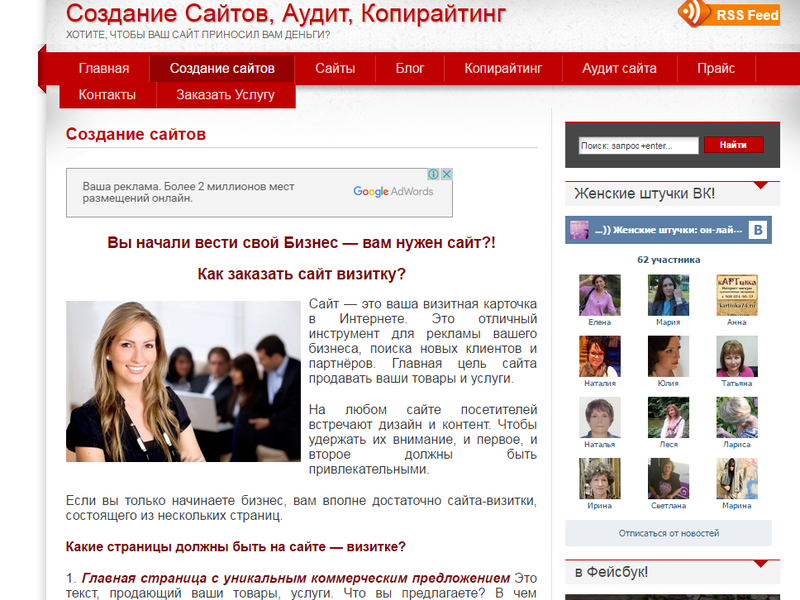Click the Отписаться от новостей button
The height and width of the screenshot is (600, 800).
pyautogui.click(x=668, y=533)
